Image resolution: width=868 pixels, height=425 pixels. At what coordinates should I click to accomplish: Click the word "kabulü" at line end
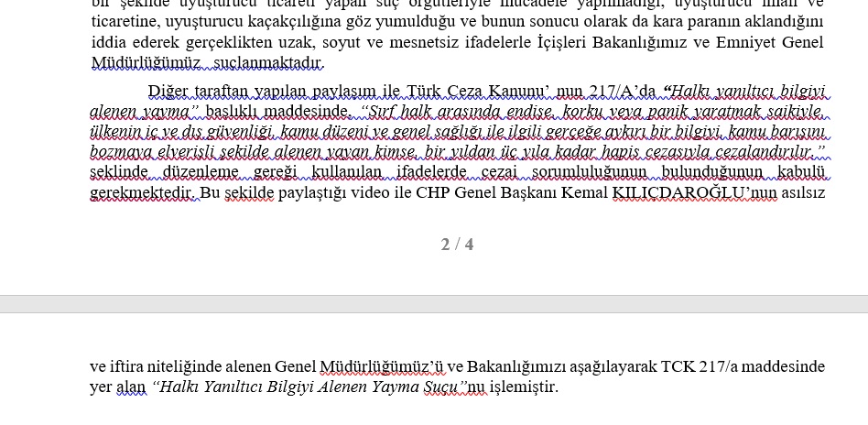pos(801,172)
